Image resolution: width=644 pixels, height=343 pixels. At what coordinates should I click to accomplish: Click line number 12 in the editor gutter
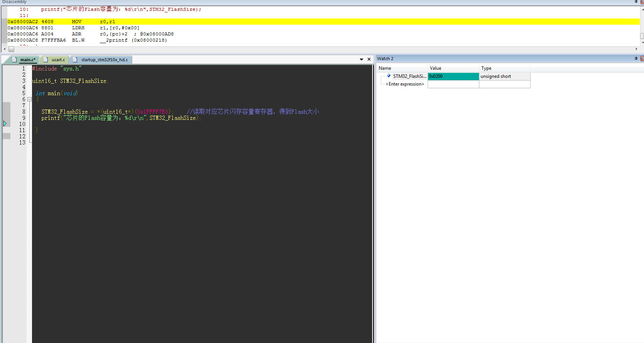pos(22,136)
